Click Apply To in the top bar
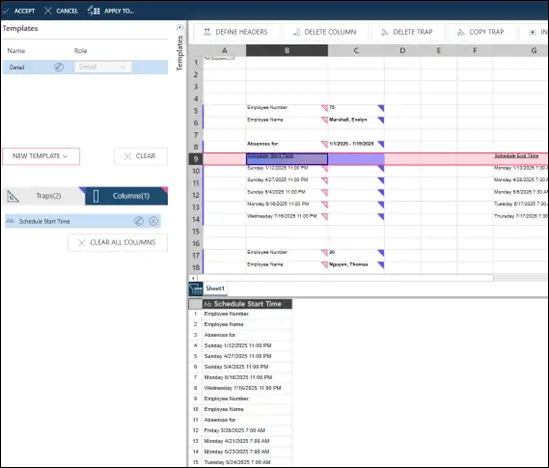The height and width of the screenshot is (468, 549). [111, 11]
